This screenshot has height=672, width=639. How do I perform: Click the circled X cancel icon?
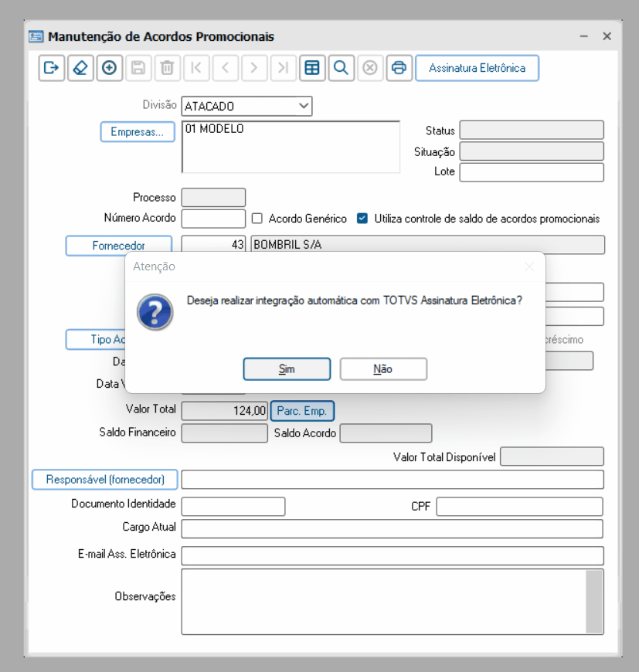click(370, 68)
